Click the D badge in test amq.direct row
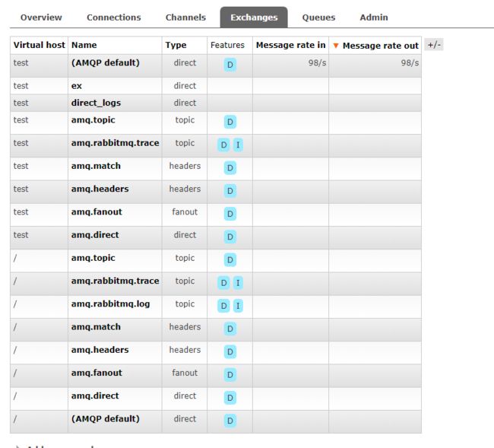Screen dimensions: 494x448 tap(230, 237)
